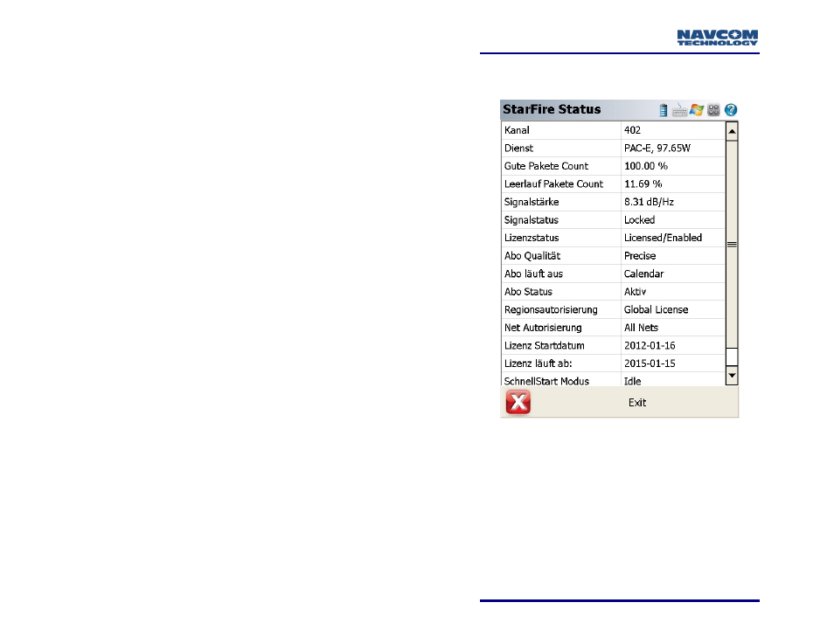Click the scrollbar down arrow
The width and height of the screenshot is (834, 644).
(x=732, y=376)
